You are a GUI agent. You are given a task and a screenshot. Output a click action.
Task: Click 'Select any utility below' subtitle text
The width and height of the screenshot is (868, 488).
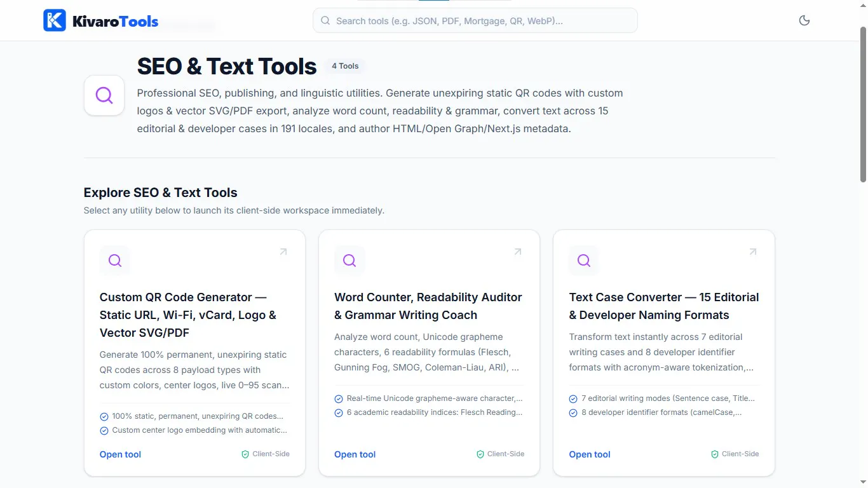pos(234,210)
